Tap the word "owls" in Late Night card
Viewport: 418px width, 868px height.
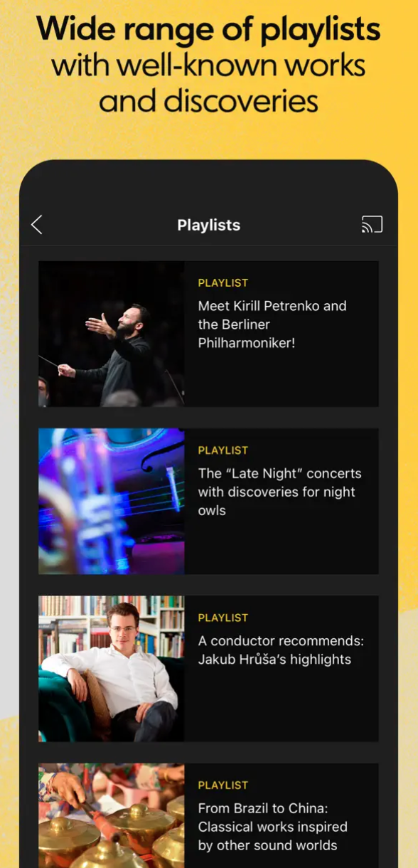[212, 510]
